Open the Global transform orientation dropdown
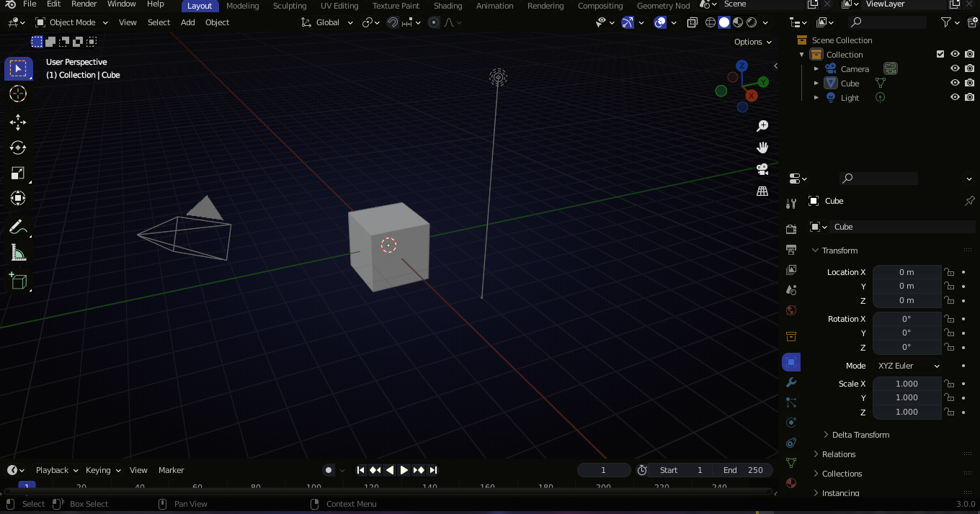The width and height of the screenshot is (980, 514). pos(326,22)
